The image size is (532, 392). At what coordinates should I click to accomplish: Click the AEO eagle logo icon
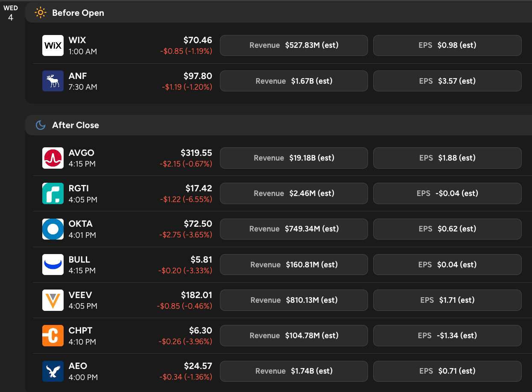pyautogui.click(x=53, y=371)
